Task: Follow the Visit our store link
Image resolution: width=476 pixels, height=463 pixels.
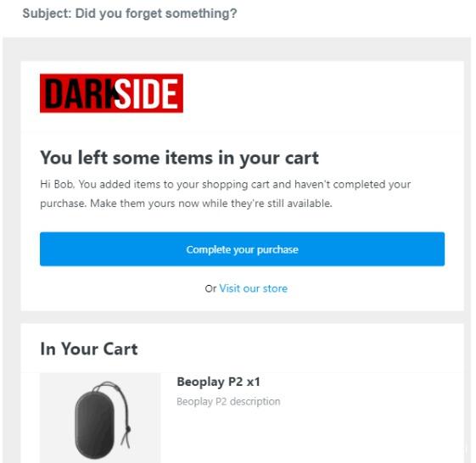Action: 253,288
